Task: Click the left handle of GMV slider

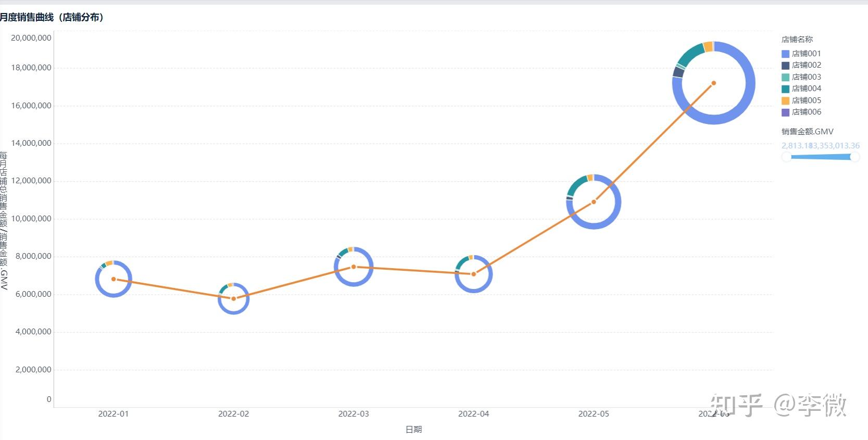Action: (787, 157)
